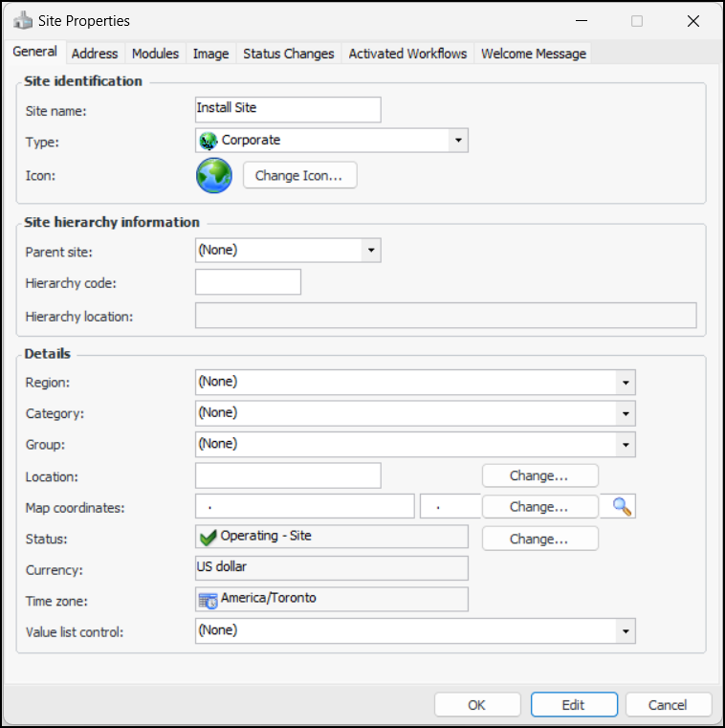Click the Hierarchy location field
Screen dimensions: 725x728
click(x=446, y=316)
